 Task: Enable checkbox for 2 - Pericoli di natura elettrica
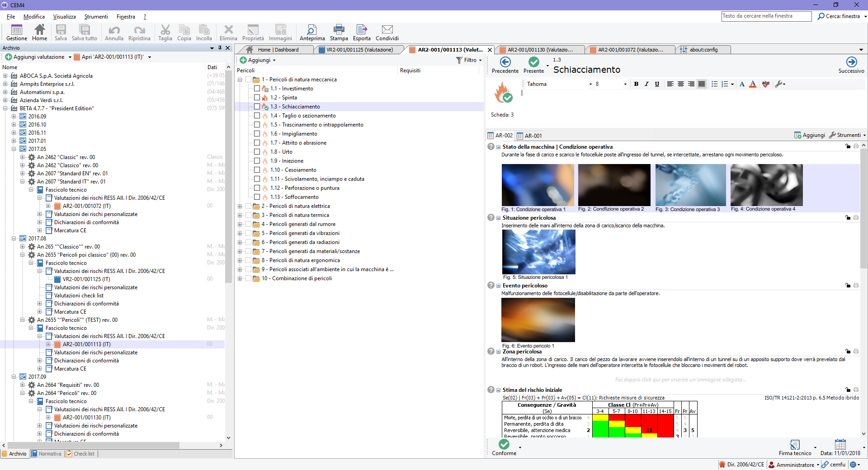(248, 206)
